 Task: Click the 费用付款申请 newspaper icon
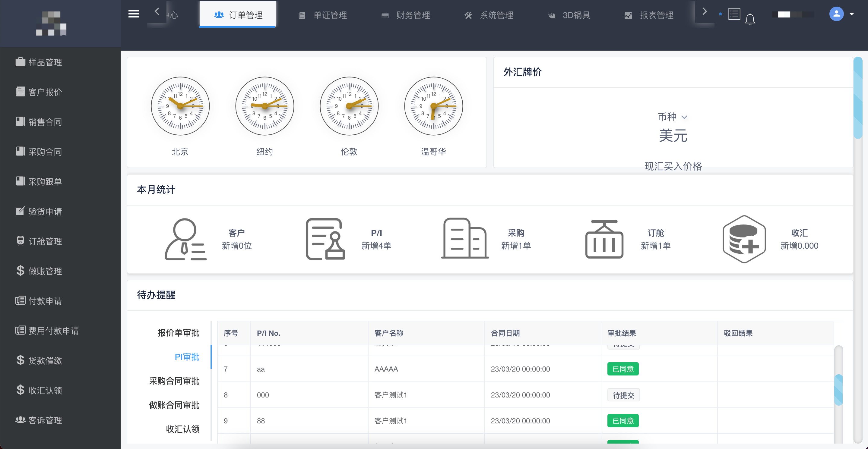coord(20,331)
